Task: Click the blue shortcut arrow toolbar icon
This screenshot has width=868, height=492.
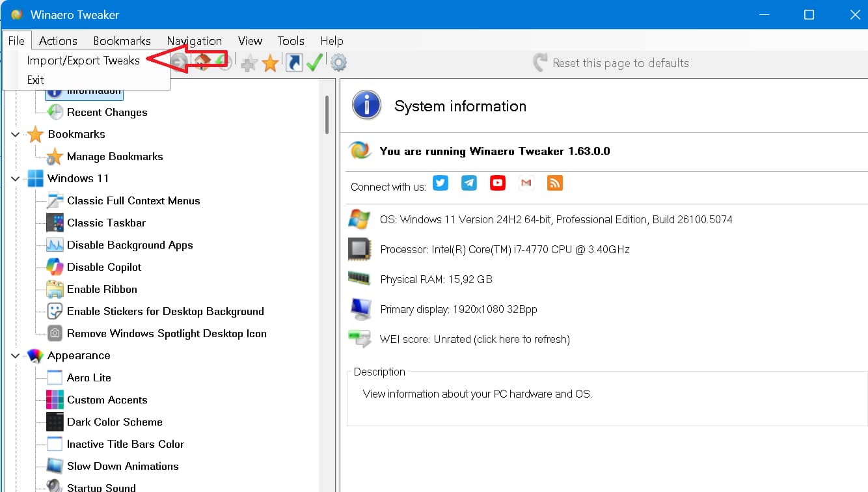Action: (294, 63)
